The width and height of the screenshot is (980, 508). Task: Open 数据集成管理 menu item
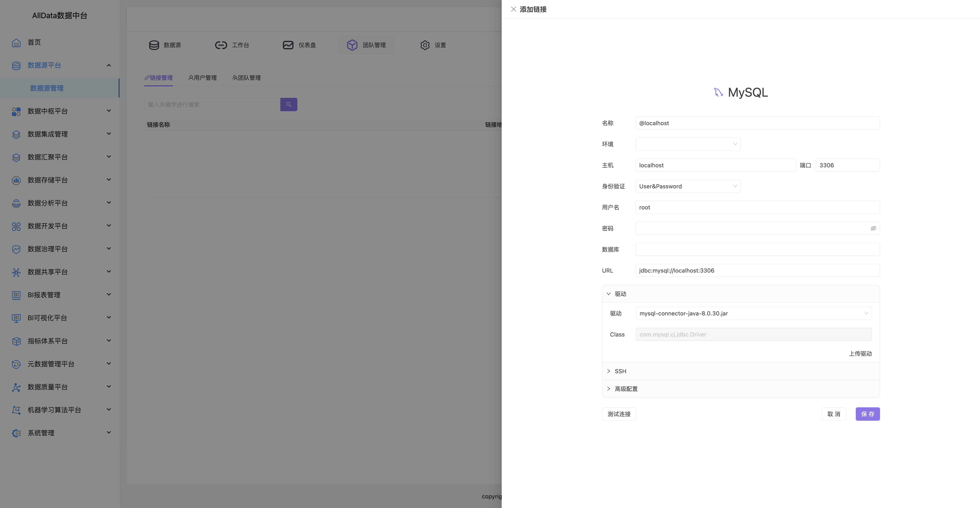pyautogui.click(x=60, y=134)
